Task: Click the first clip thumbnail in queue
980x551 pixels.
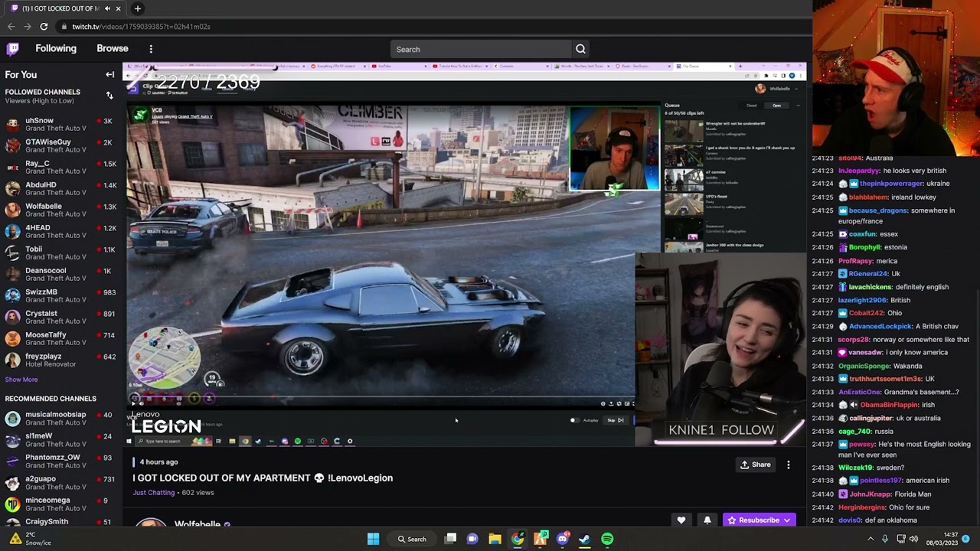Action: coord(684,132)
